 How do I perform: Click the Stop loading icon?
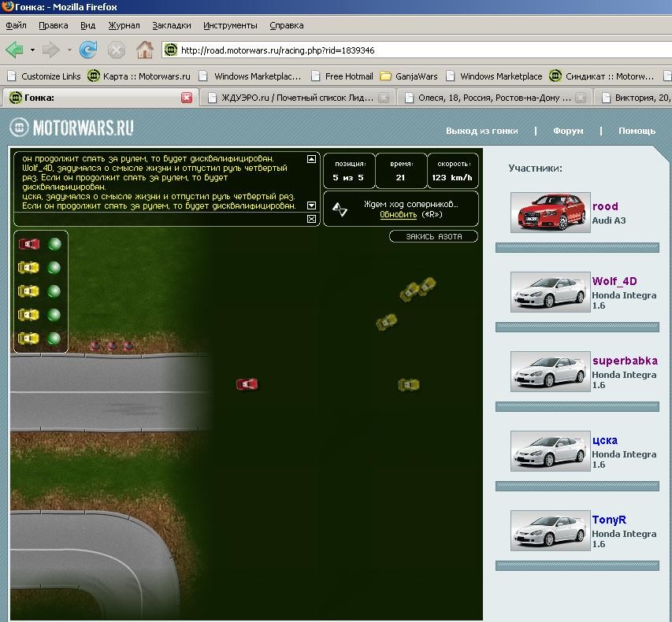click(x=117, y=50)
